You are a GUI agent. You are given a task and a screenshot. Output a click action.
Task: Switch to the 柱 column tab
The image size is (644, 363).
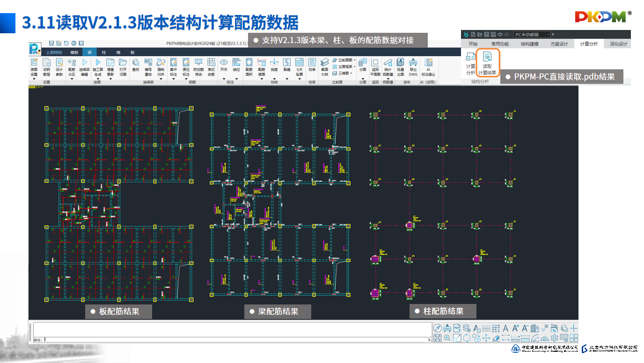click(x=103, y=52)
